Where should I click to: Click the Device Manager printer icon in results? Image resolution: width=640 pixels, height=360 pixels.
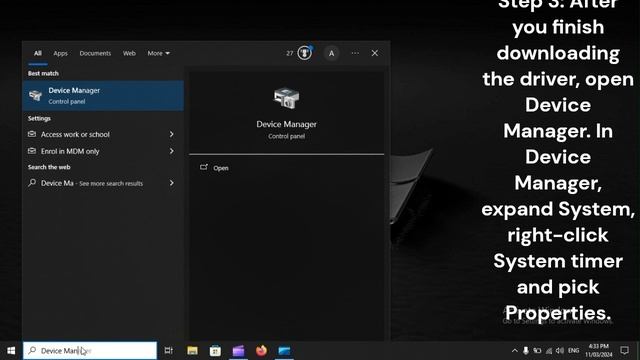[x=36, y=96]
